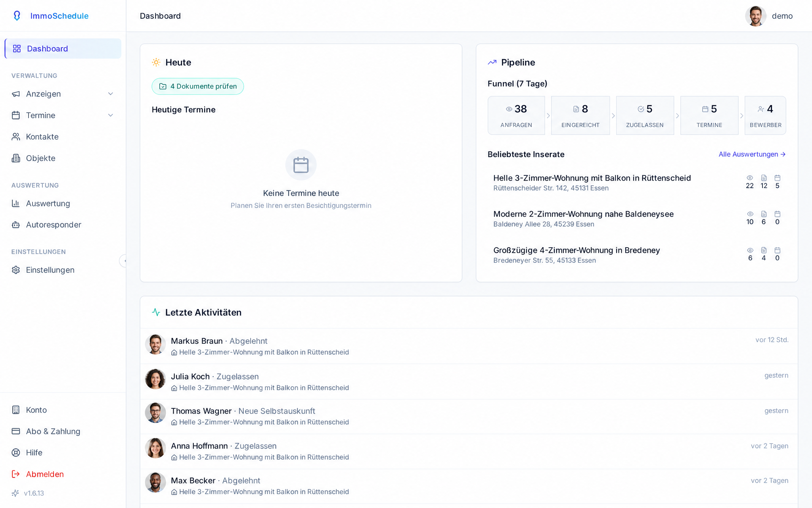Click the Abmelden logout icon
This screenshot has width=812, height=508.
[16, 474]
